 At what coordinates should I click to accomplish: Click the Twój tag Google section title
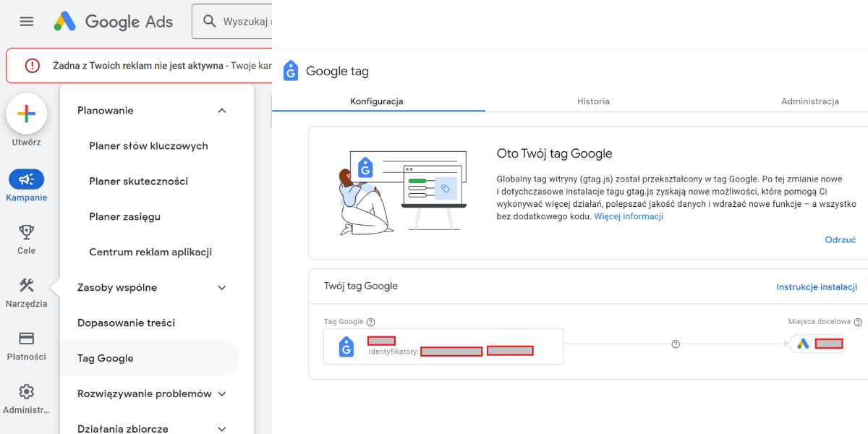(361, 286)
